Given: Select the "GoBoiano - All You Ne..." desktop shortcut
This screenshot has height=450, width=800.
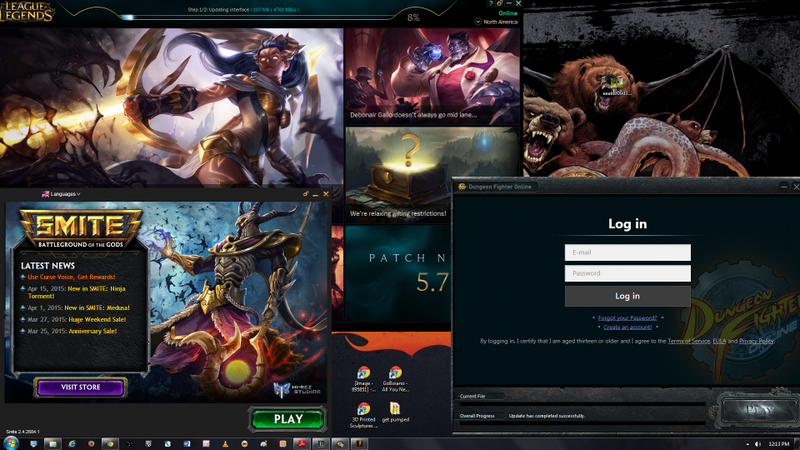Looking at the screenshot, I should pos(395,379).
